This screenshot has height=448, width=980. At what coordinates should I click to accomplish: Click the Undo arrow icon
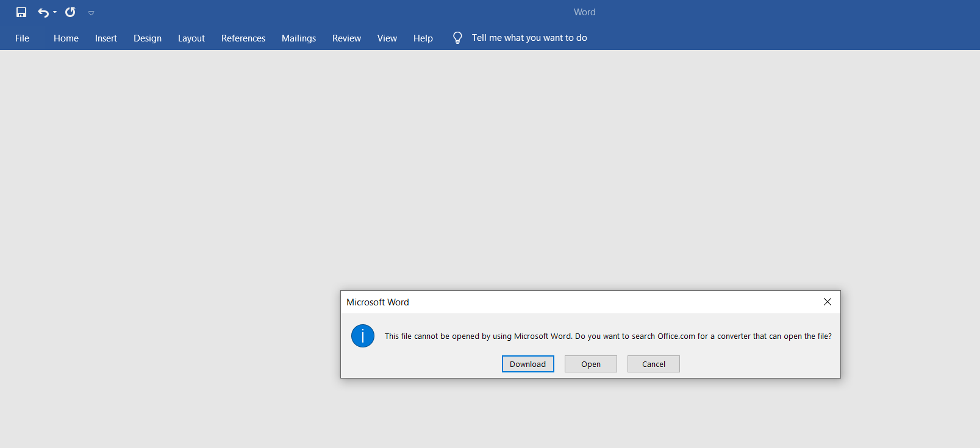pyautogui.click(x=43, y=12)
